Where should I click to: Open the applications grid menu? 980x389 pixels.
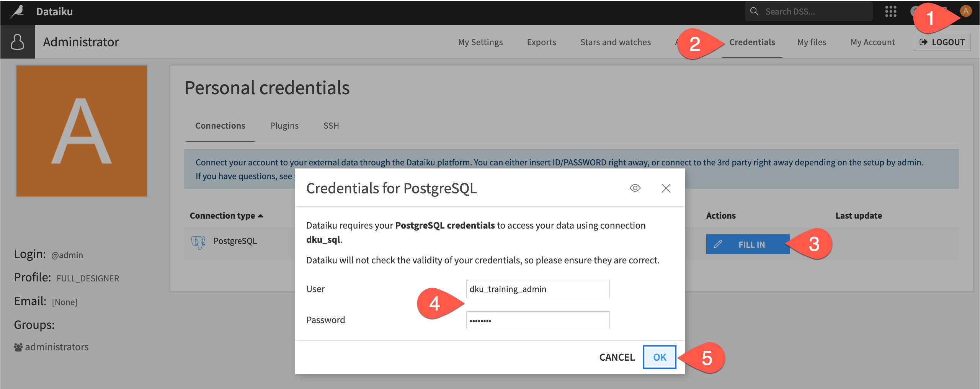tap(891, 11)
